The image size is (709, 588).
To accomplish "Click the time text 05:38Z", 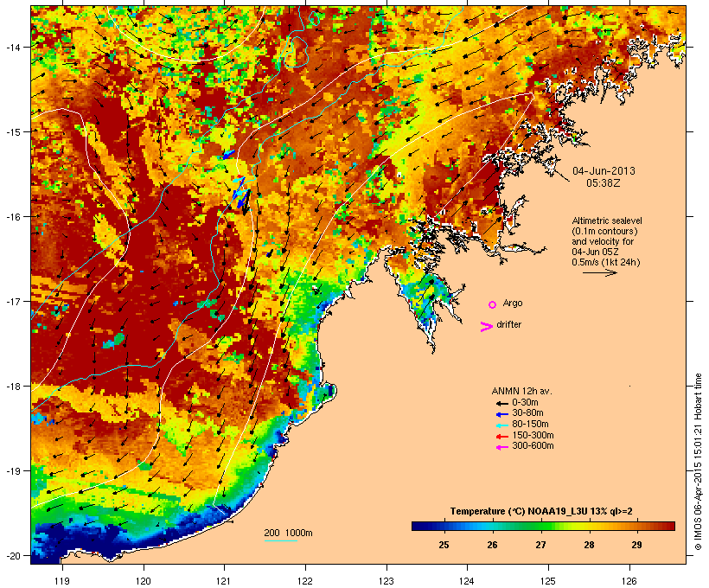I will pos(604,183).
